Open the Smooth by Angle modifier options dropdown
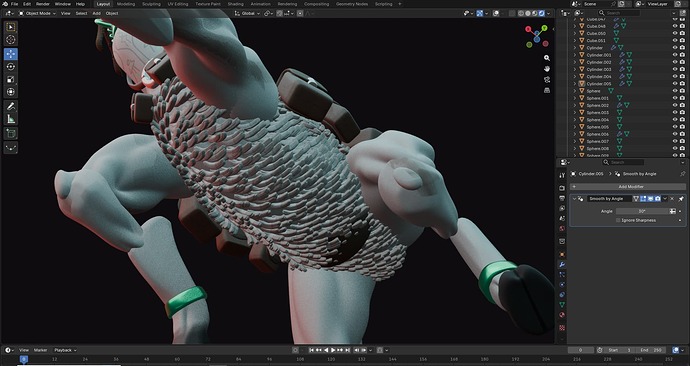Screen dimensions: 690x366 (665, 199)
